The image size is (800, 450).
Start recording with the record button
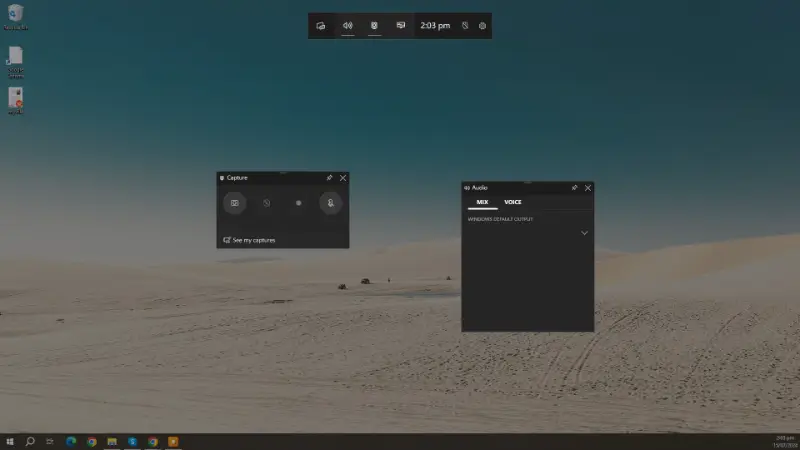298,203
